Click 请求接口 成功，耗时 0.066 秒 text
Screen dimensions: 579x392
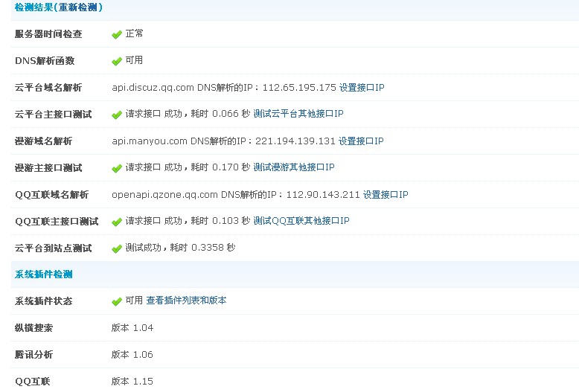[188, 114]
